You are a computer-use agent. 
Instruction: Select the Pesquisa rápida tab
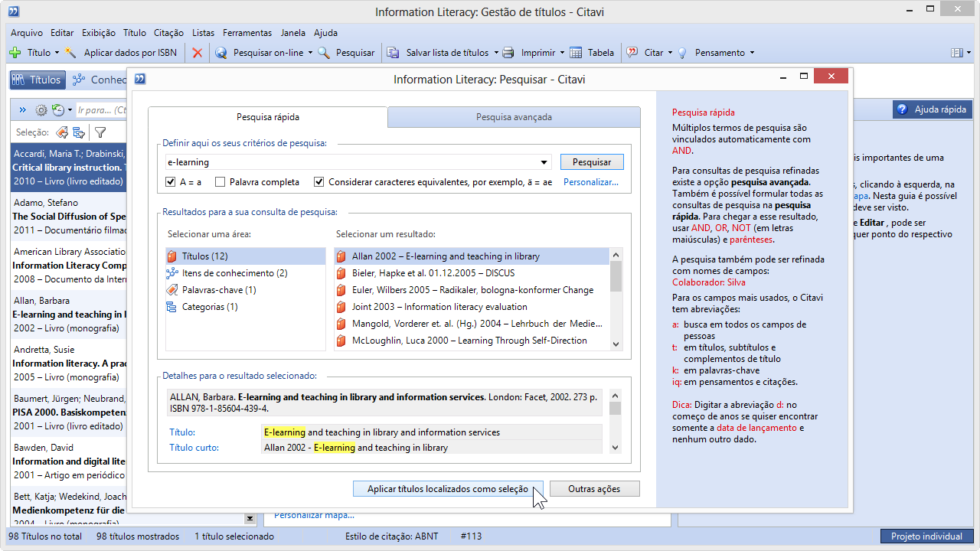[268, 117]
